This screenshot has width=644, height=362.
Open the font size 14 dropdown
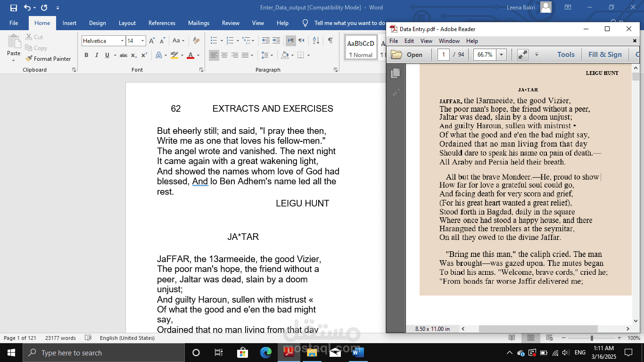point(142,41)
